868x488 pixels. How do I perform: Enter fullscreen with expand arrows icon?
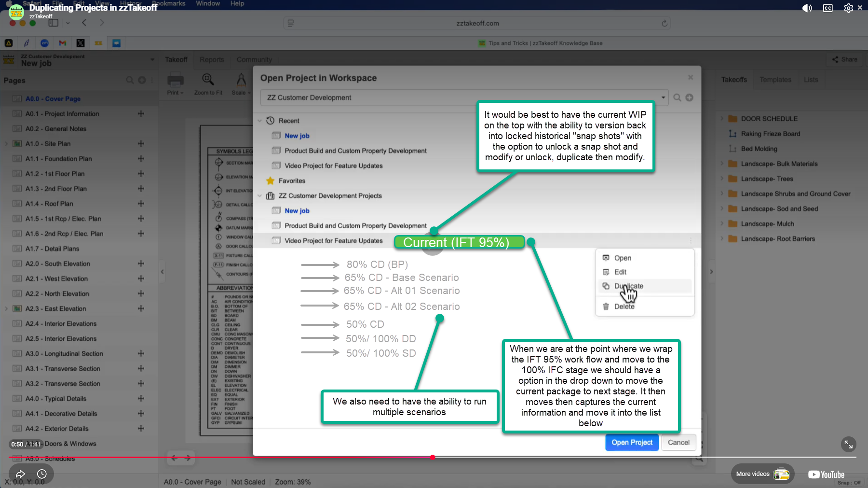pyautogui.click(x=848, y=445)
